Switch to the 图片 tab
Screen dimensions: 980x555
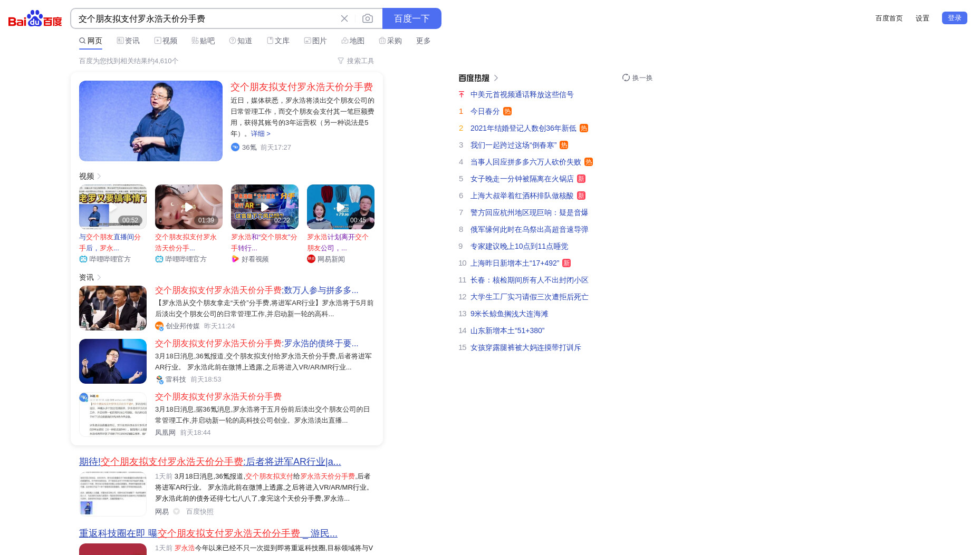[315, 41]
